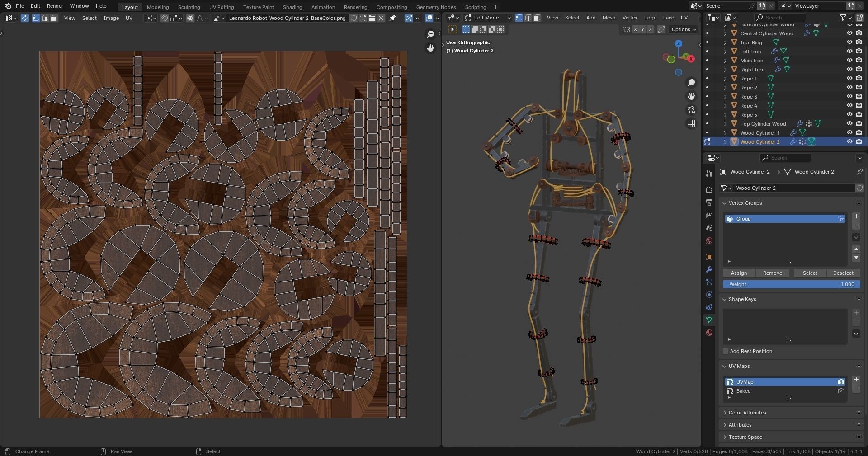Open the Output properties tab
868x456 pixels.
tap(709, 202)
